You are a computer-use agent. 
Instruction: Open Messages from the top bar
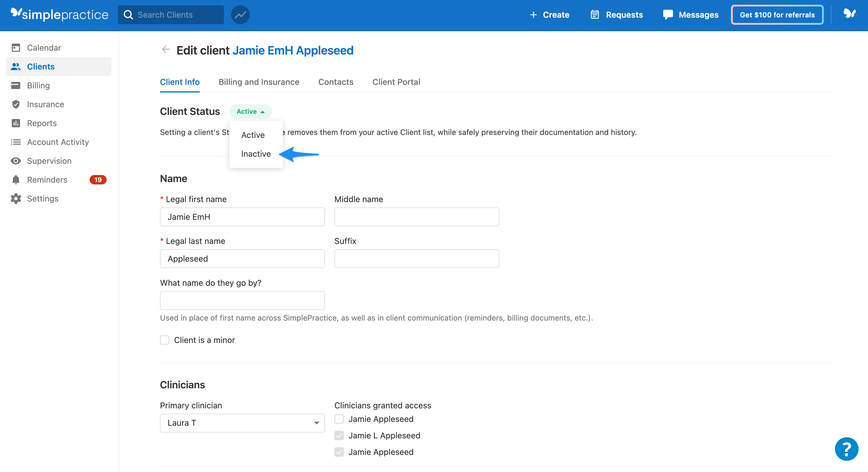tap(690, 14)
